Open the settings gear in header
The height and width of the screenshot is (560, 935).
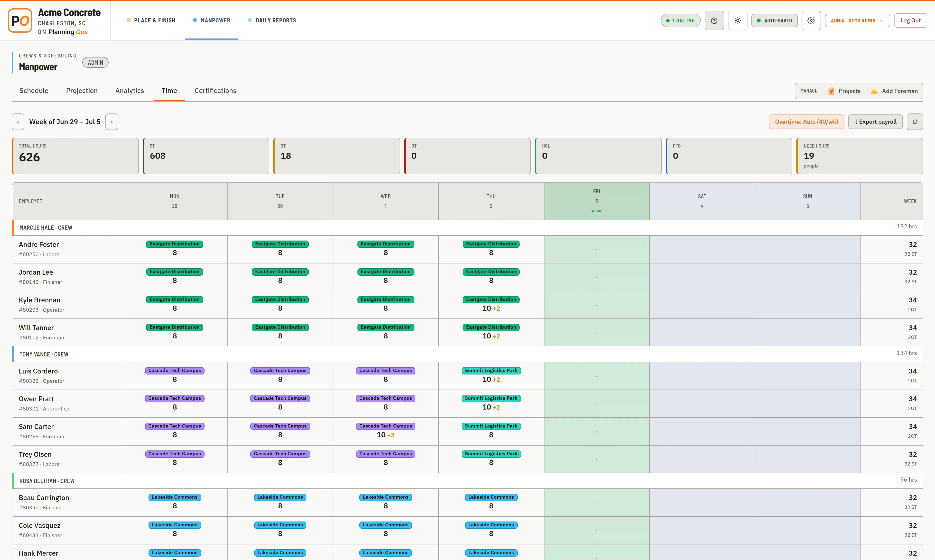tap(811, 20)
